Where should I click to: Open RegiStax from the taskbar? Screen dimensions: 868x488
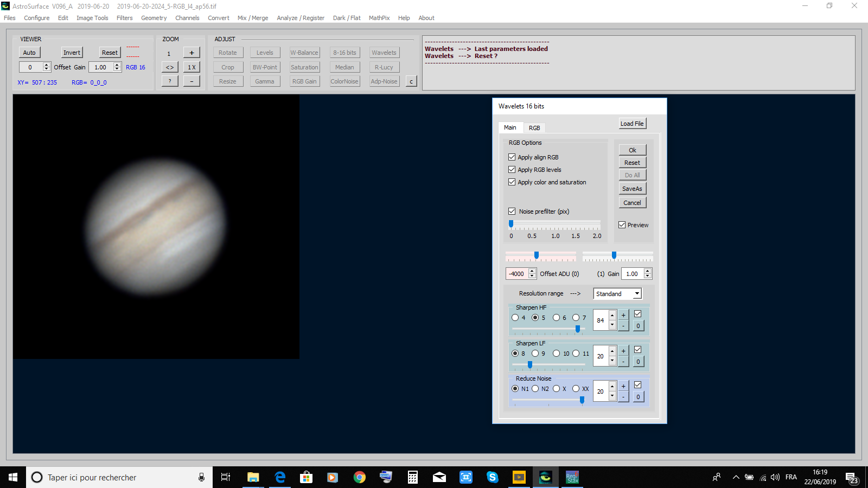pos(572,477)
